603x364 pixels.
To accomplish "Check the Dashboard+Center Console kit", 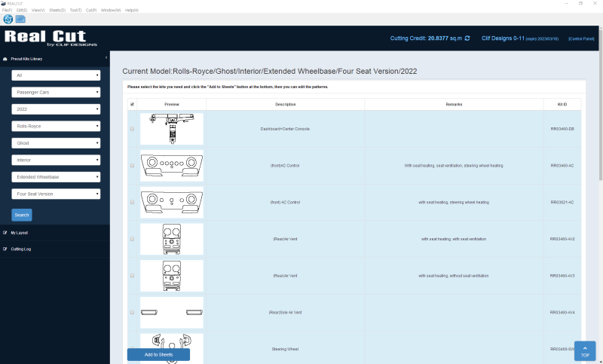I will click(133, 129).
